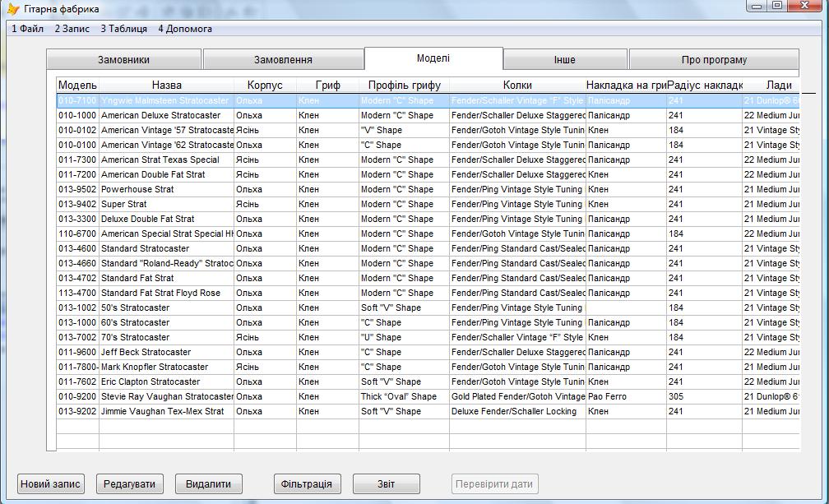The image size is (829, 504).
Task: Click the Корпус column header
Action: click(265, 85)
